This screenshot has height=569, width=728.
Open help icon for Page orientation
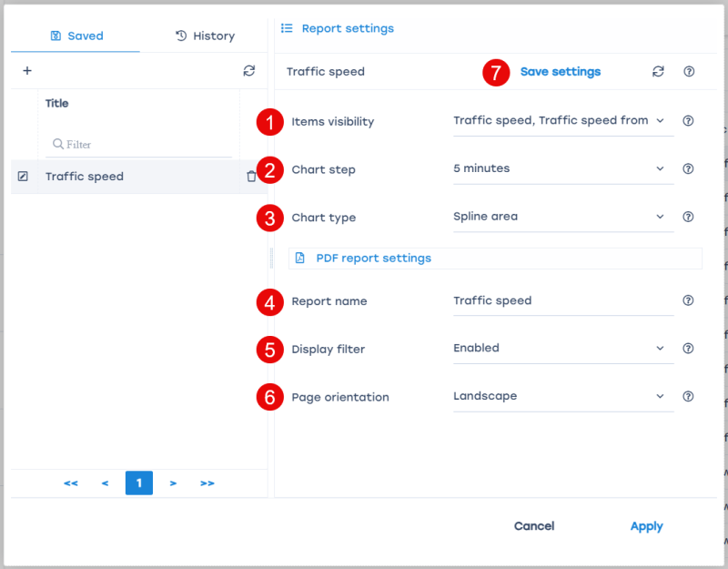(688, 397)
